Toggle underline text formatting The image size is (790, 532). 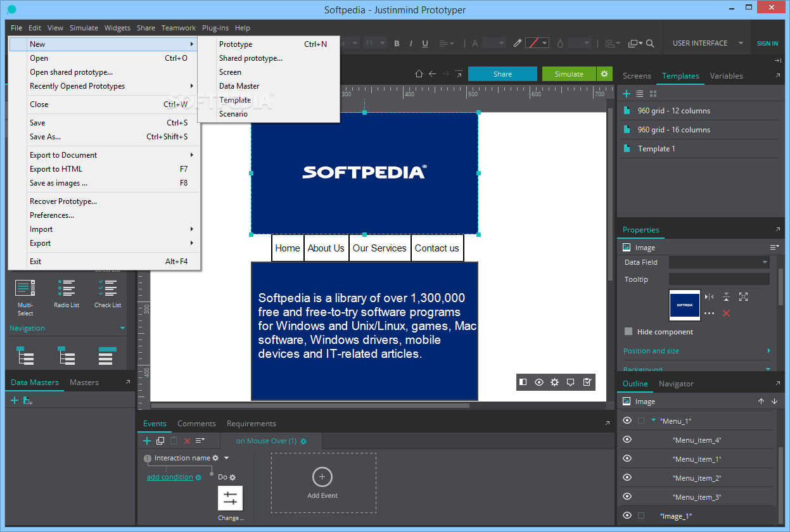(425, 44)
